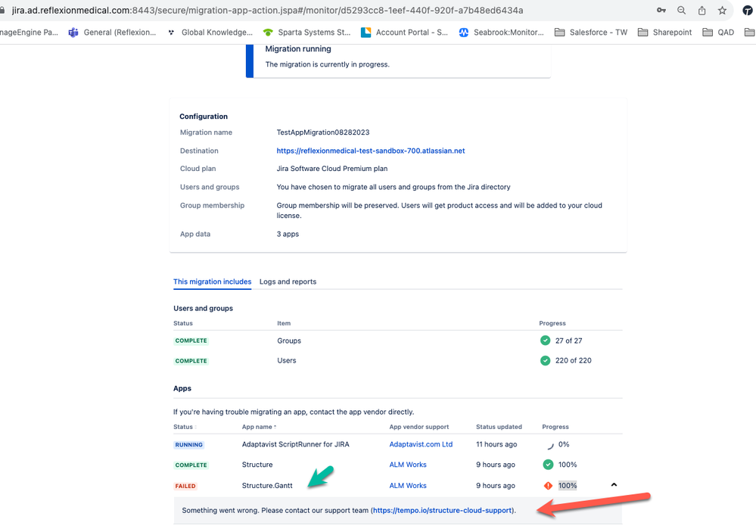Click the red error icon in Structure.Gantt row
756x532 pixels.
(548, 486)
